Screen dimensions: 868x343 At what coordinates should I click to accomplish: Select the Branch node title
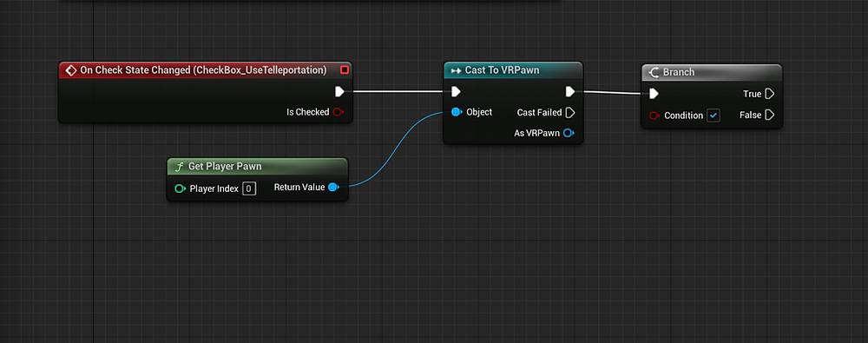(679, 72)
